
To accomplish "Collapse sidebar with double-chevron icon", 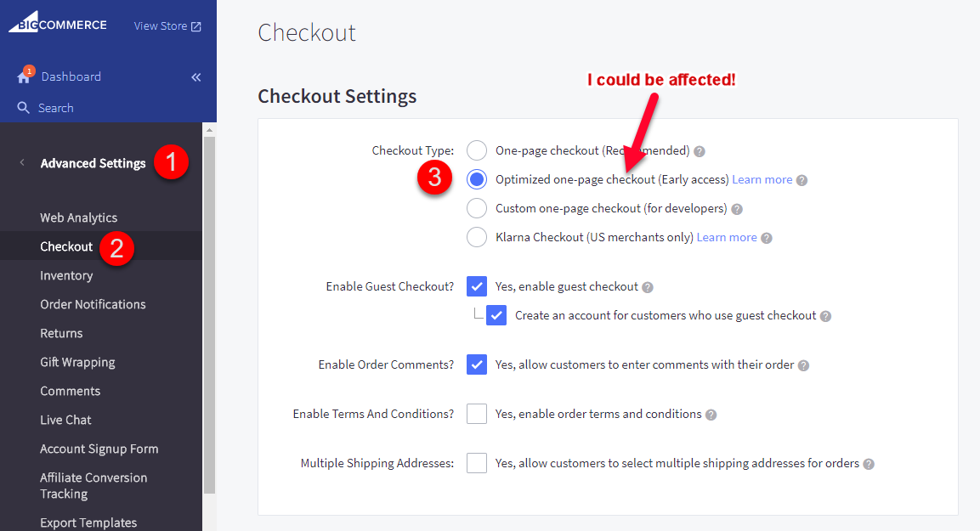I will [196, 77].
